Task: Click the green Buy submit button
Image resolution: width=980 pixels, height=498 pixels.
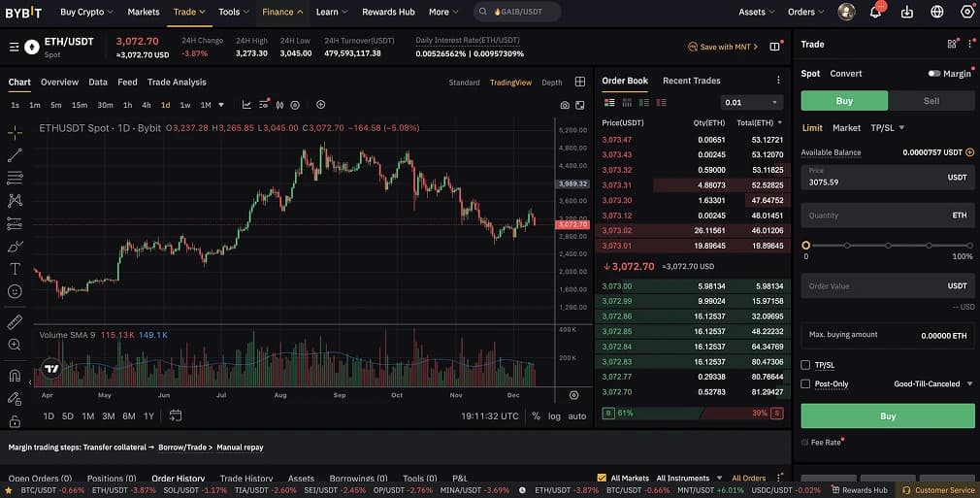Action: [888, 416]
